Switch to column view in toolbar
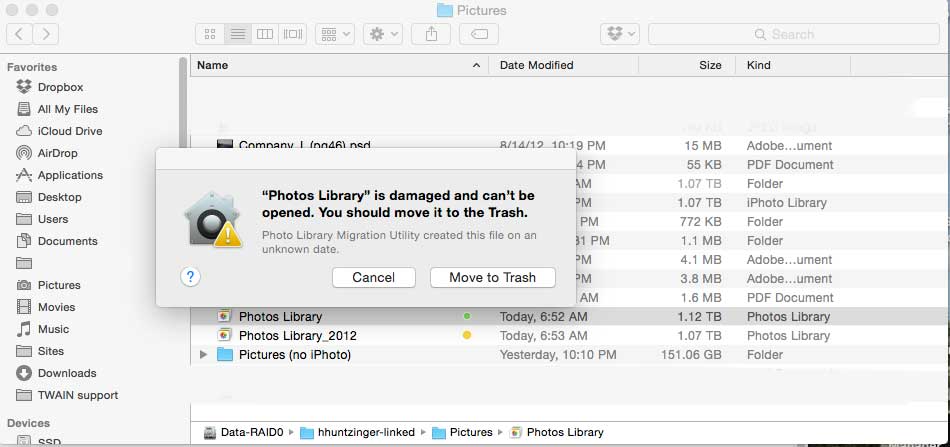The height and width of the screenshot is (447, 950). pyautogui.click(x=265, y=34)
